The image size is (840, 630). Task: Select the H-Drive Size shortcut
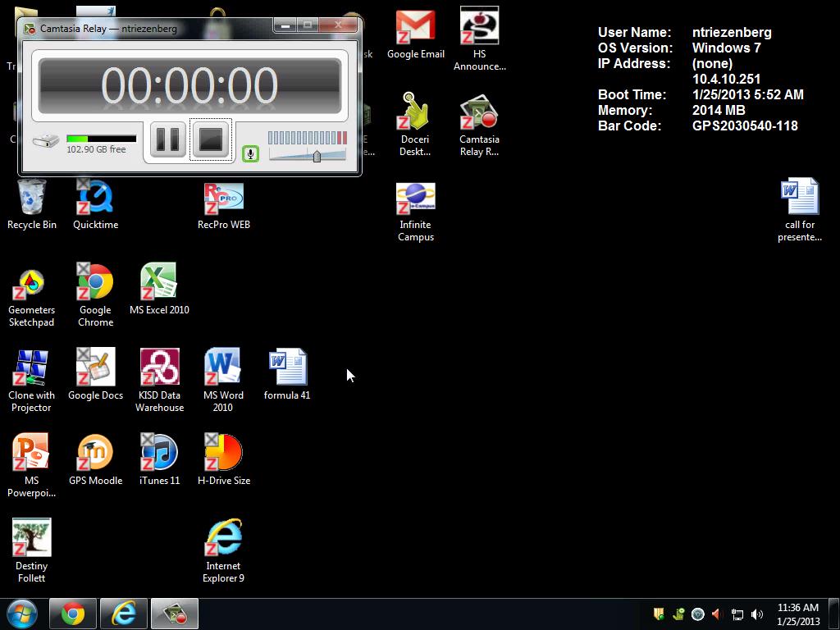pos(224,459)
